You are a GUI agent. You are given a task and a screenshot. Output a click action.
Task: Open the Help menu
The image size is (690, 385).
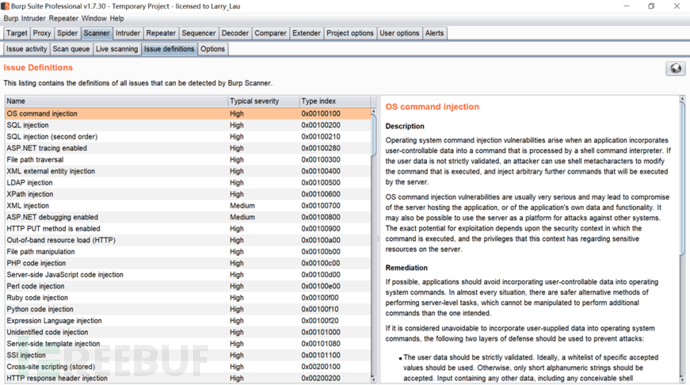click(x=117, y=18)
